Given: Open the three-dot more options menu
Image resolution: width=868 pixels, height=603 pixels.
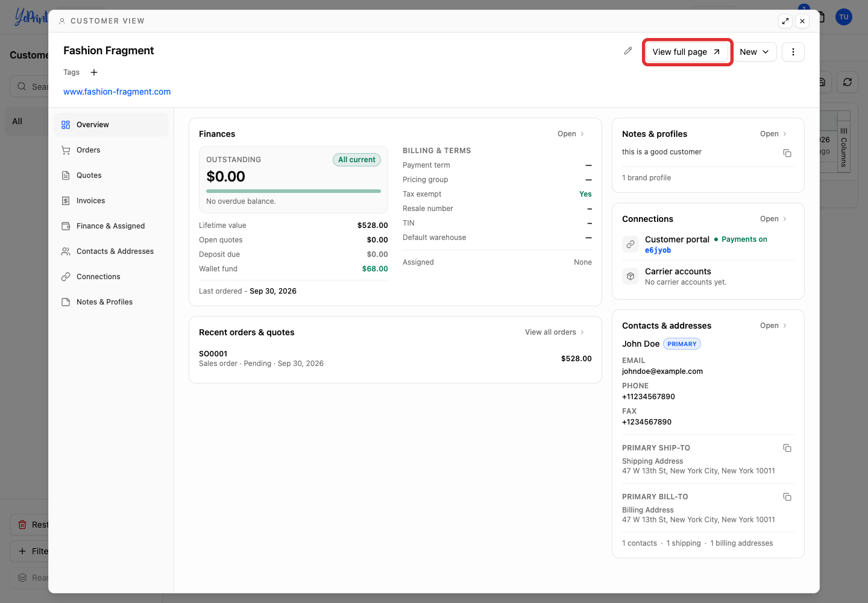Looking at the screenshot, I should click(793, 52).
